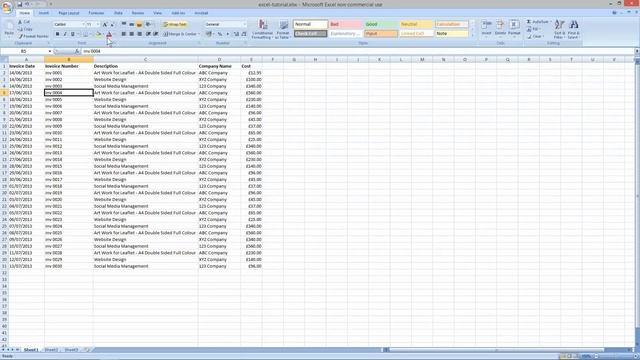
Task: Copy the selected cell
Action: [x=25, y=29]
